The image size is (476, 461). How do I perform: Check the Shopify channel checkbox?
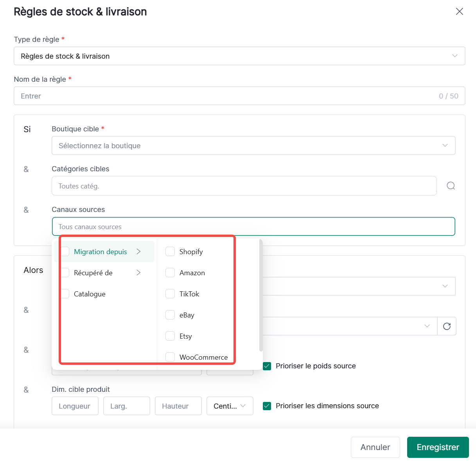click(170, 251)
